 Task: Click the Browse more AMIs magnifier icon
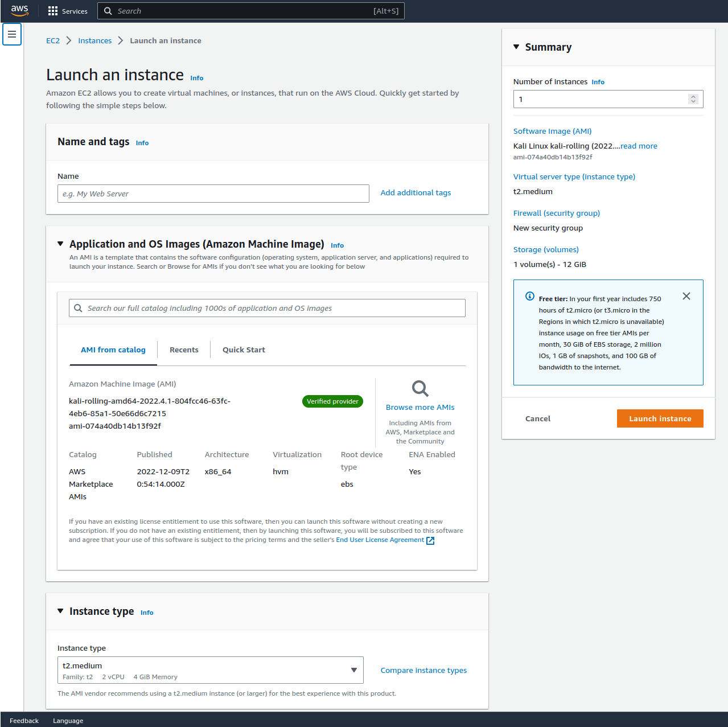tap(420, 389)
